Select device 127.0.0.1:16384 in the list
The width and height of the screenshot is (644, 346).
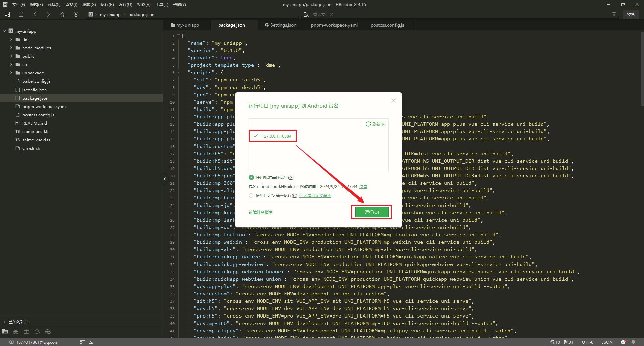tap(276, 136)
